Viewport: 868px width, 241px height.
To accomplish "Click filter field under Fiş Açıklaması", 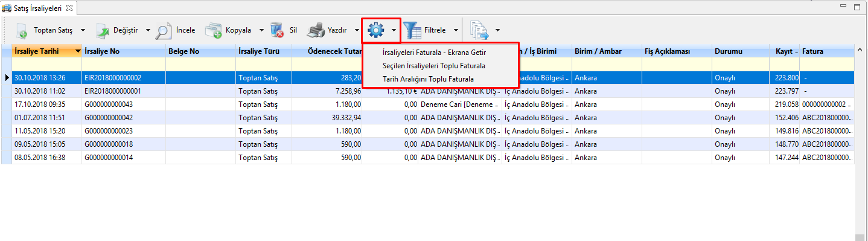I will 677,65.
